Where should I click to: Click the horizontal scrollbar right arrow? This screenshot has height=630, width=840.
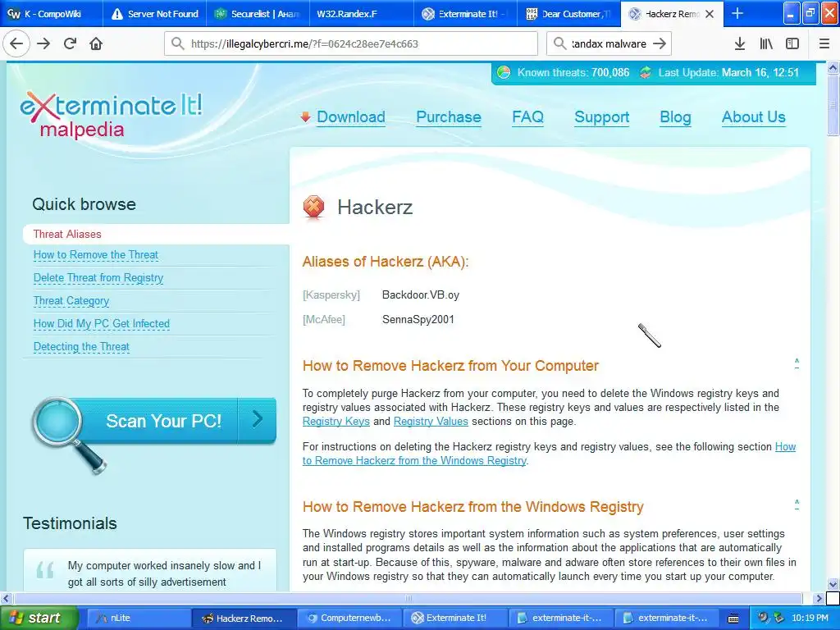coord(819,598)
